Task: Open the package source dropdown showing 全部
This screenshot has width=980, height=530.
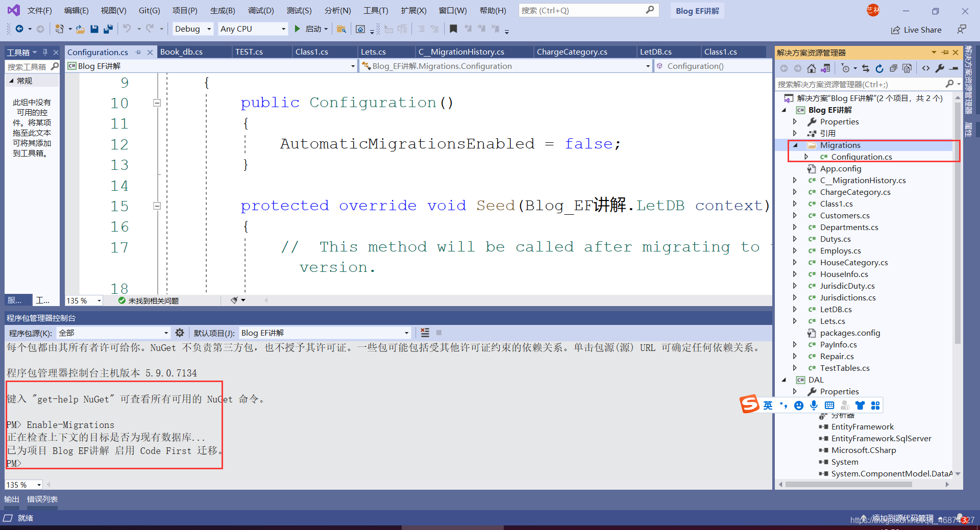Action: [113, 333]
